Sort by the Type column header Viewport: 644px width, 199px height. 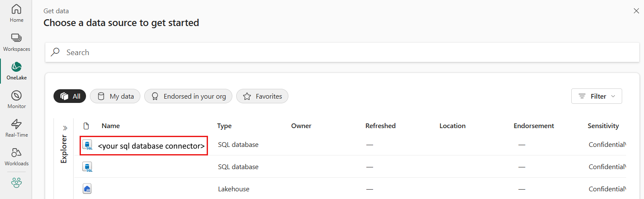pyautogui.click(x=224, y=126)
